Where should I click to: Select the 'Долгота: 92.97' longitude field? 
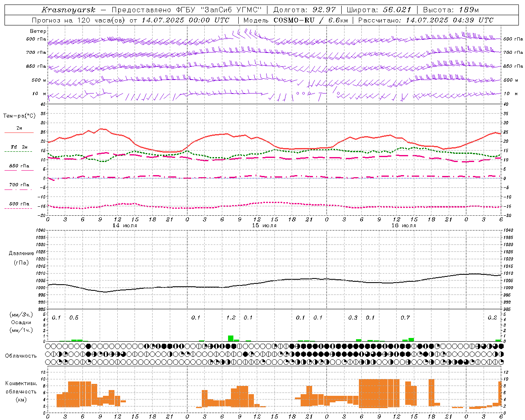click(x=304, y=10)
